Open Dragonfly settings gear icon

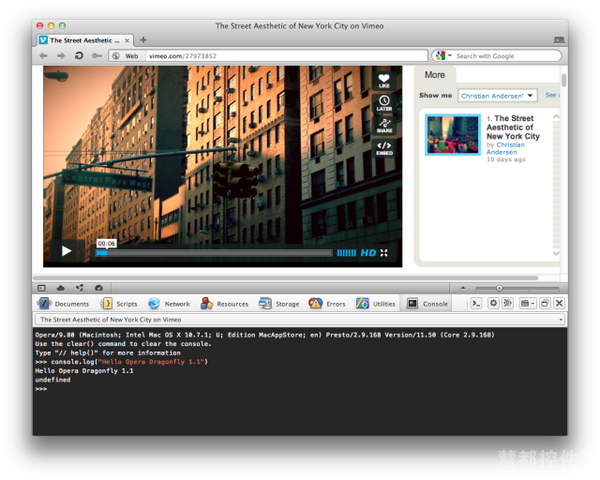coord(493,303)
